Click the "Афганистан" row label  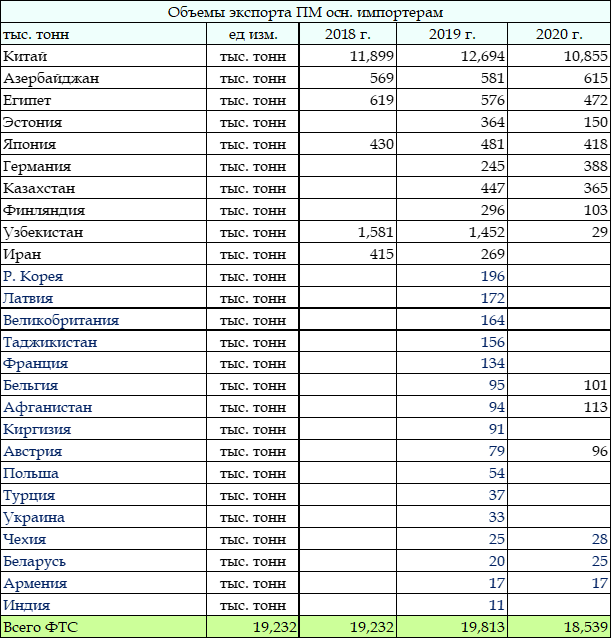[x=47, y=408]
